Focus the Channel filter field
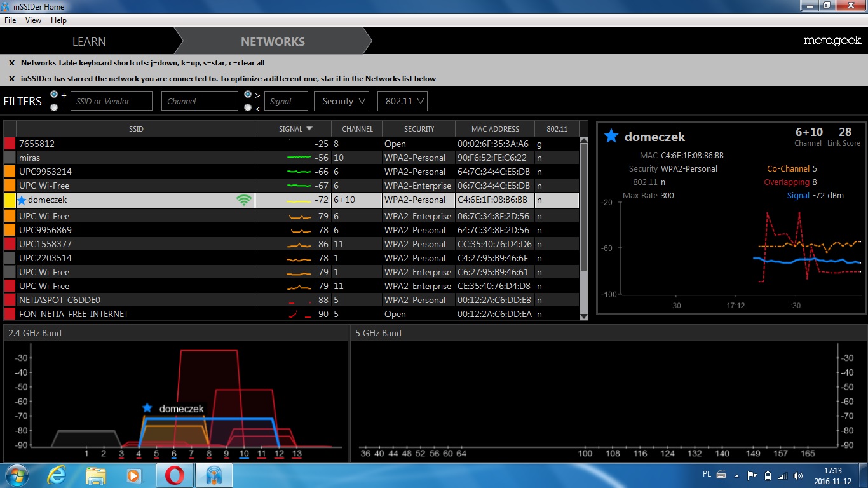Screen dimensions: 868x488 click(x=200, y=101)
